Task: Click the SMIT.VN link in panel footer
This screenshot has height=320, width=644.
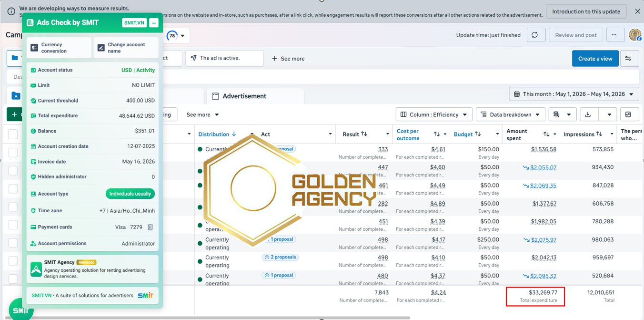Action: coord(41,295)
